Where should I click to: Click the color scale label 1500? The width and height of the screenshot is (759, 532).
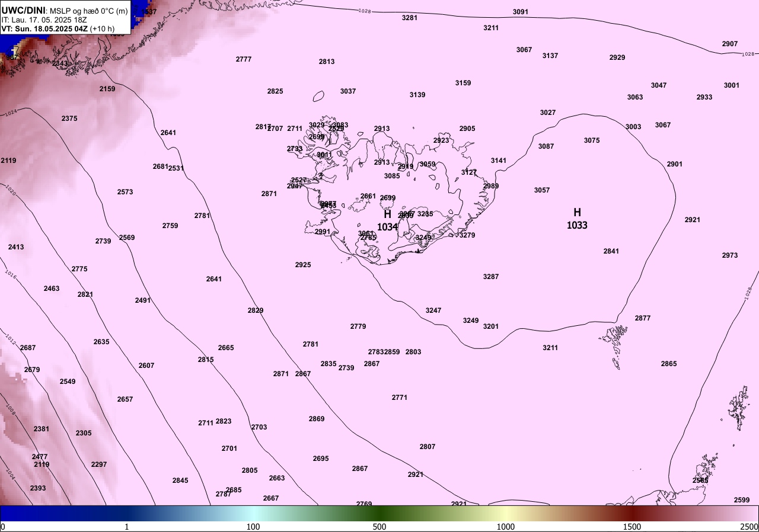coord(632,527)
